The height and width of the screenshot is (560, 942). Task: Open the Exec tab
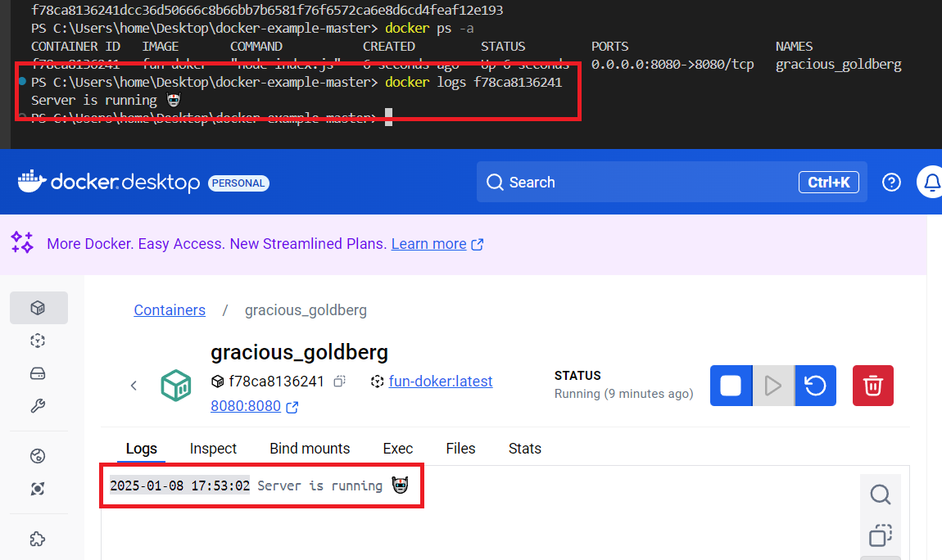click(398, 449)
